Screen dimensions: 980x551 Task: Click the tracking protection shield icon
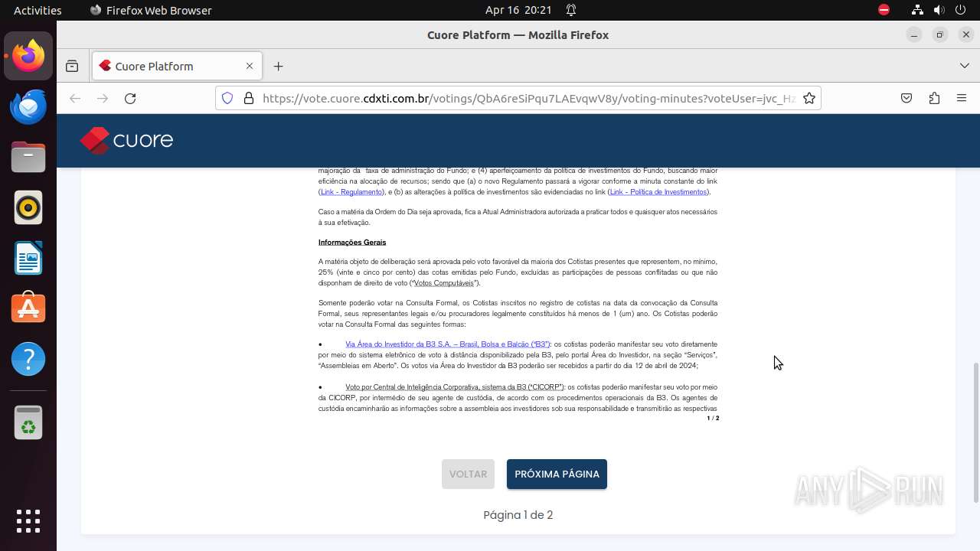227,98
